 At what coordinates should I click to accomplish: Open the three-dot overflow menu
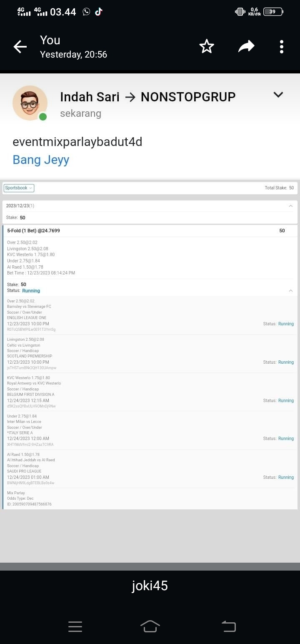pyautogui.click(x=282, y=47)
